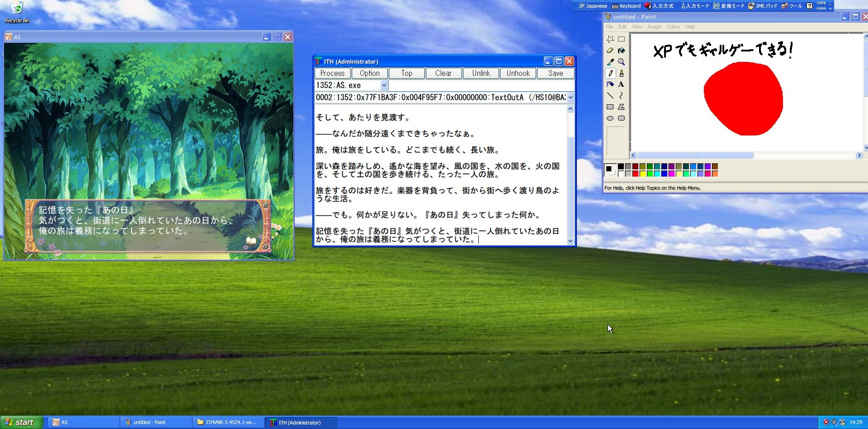This screenshot has height=429, width=868.
Task: Open the Image menu in Paint
Action: (x=653, y=27)
